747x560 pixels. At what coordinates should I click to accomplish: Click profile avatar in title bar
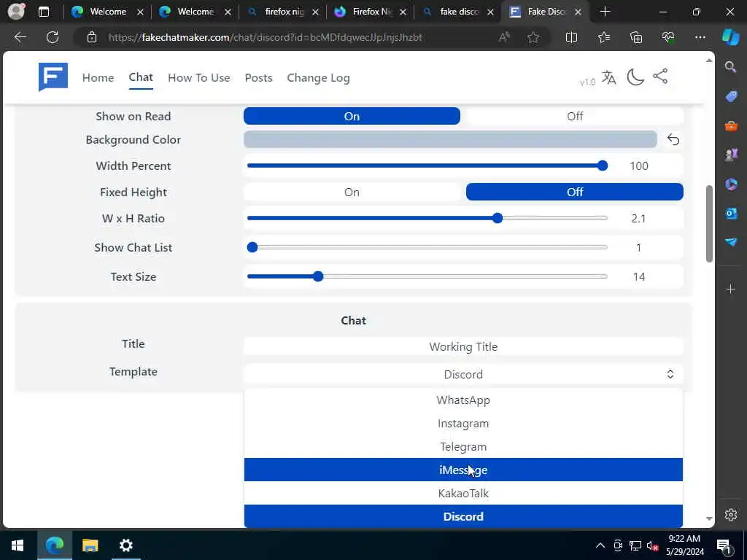tap(16, 12)
